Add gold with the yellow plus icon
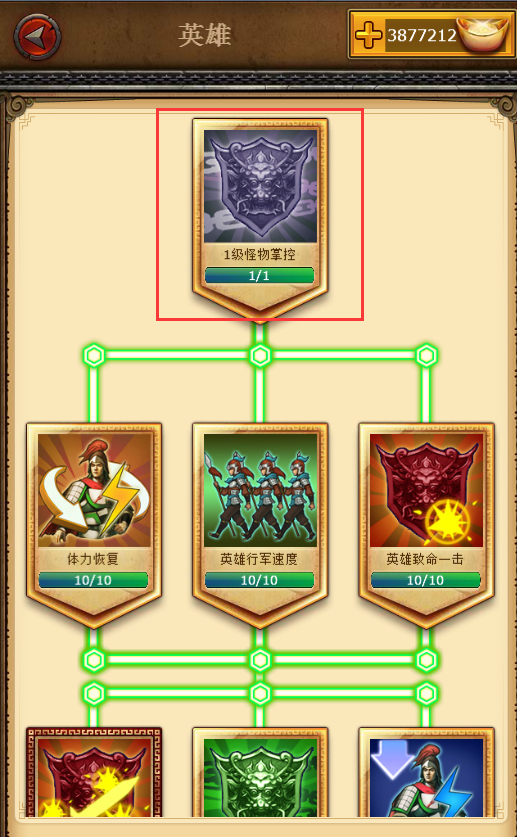 (369, 36)
